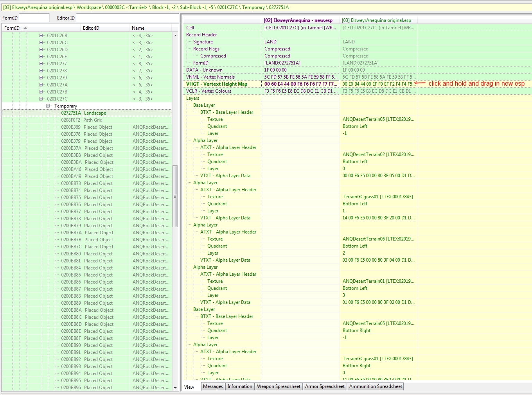Expand the 0201C27B cell node

[x=41, y=92]
